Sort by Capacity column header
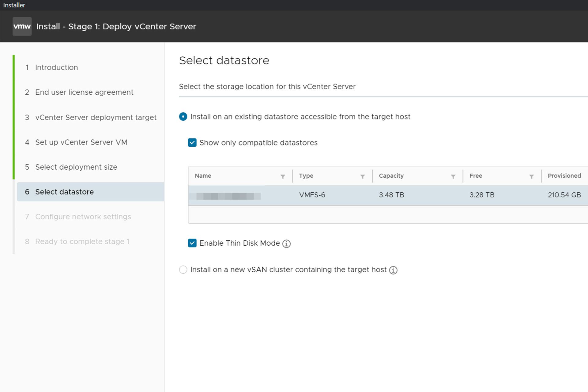Image resolution: width=588 pixels, height=392 pixels. click(x=391, y=176)
